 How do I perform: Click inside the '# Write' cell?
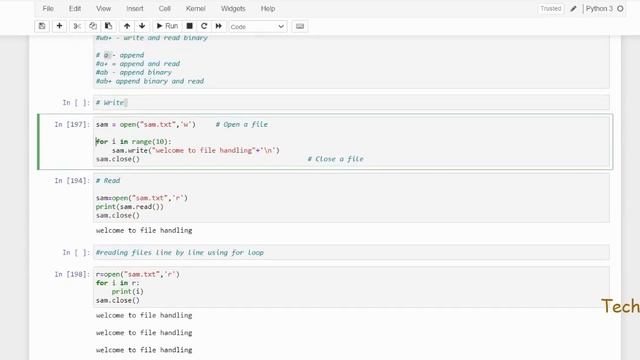point(351,102)
